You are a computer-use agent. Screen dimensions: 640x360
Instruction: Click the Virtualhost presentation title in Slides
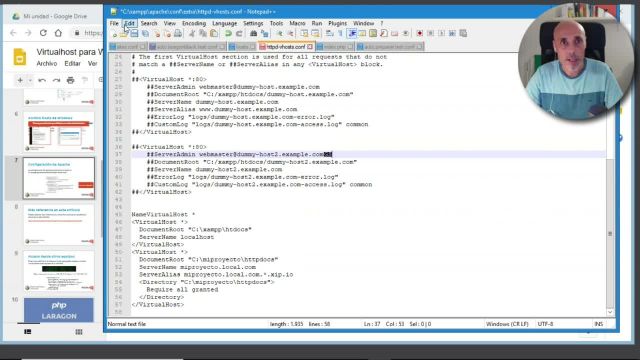(x=69, y=52)
